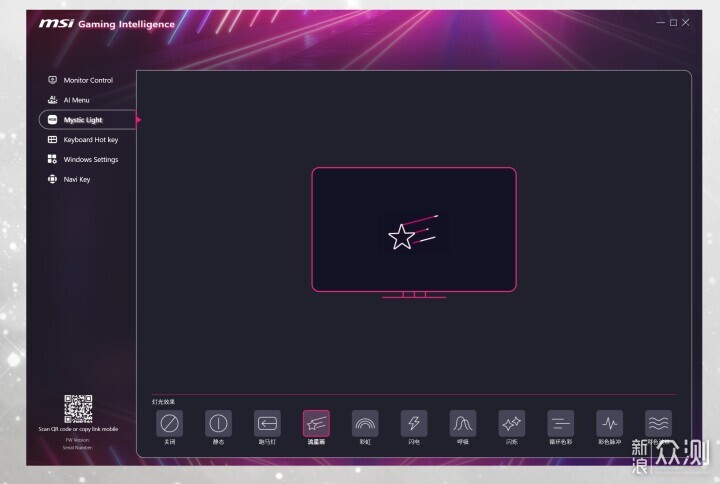Click the MSI Gaming Intelligence logo
The image size is (720, 484).
[x=107, y=23]
